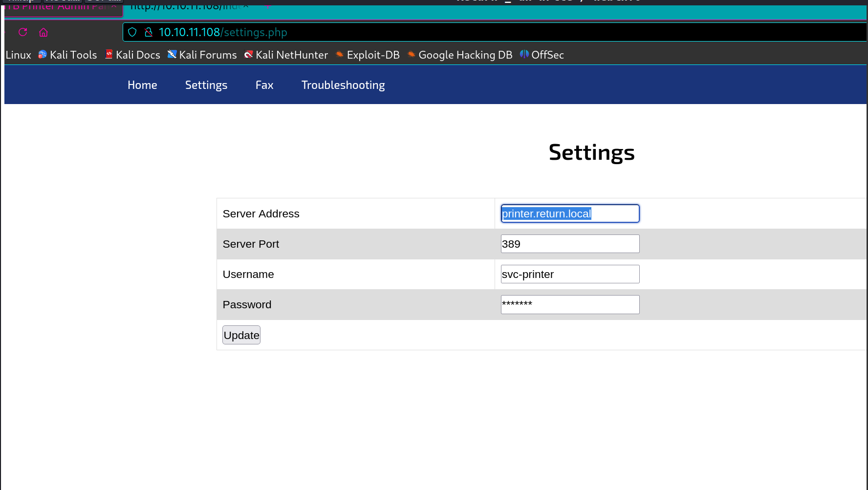The height and width of the screenshot is (490, 868).
Task: Reload the page with the refresh icon
Action: (23, 32)
